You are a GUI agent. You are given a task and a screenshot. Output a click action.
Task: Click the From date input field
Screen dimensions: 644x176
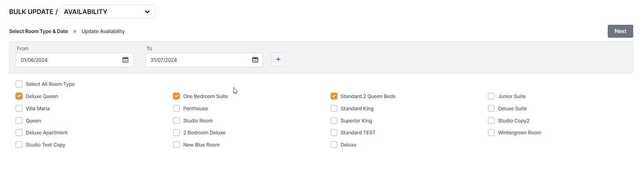pos(68,60)
